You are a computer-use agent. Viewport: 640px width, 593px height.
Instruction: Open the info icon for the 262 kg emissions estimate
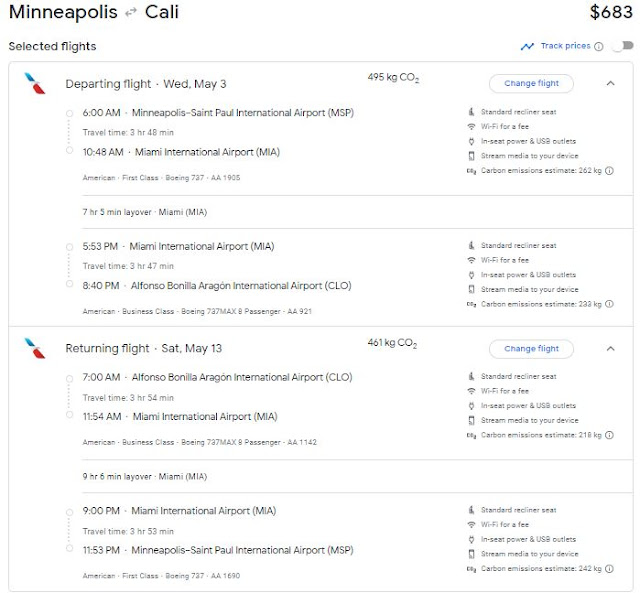609,171
